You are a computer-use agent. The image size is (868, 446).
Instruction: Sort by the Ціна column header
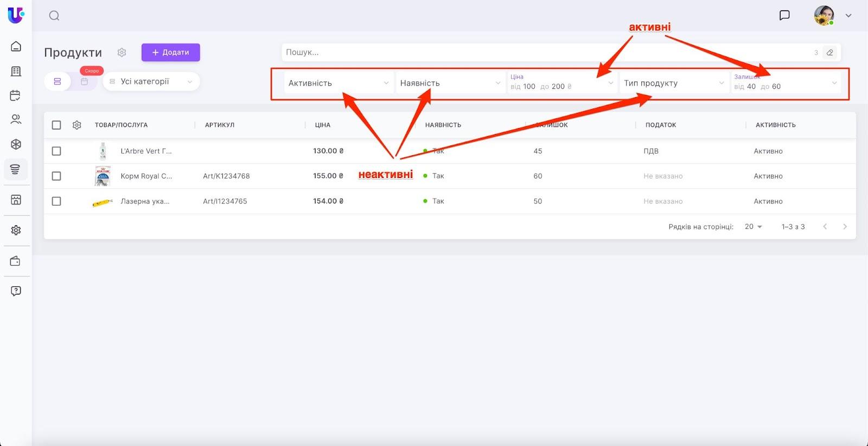(323, 125)
